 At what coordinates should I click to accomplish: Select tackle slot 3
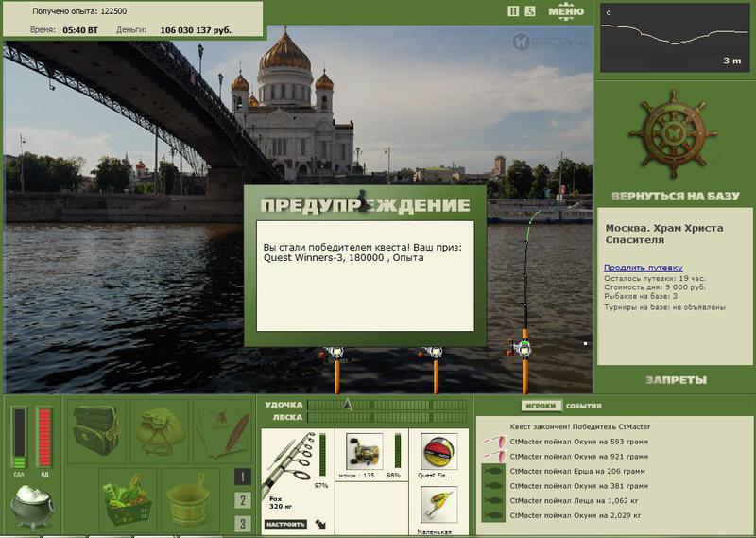(x=243, y=524)
